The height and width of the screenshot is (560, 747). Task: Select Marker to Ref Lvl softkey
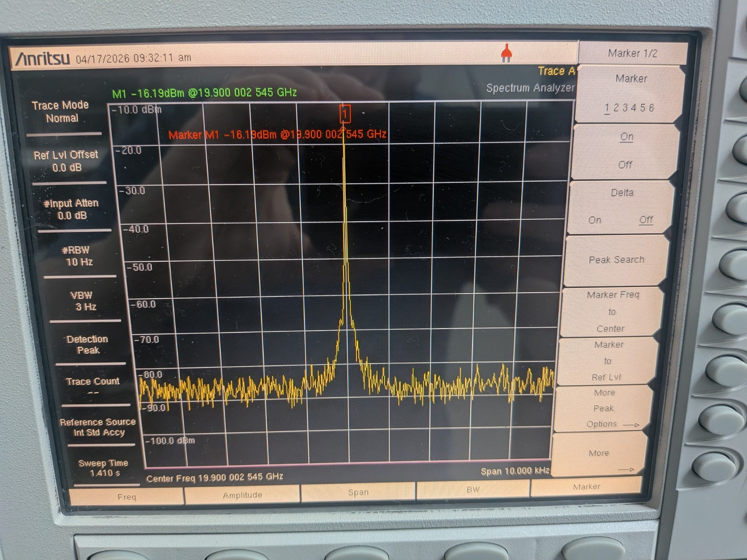[607, 361]
